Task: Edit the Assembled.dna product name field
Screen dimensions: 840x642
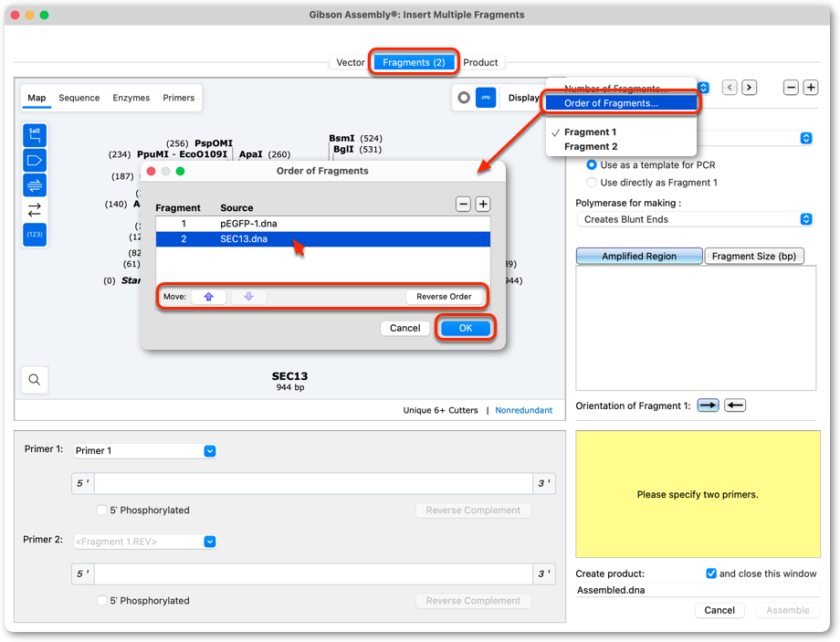Action: [x=697, y=590]
